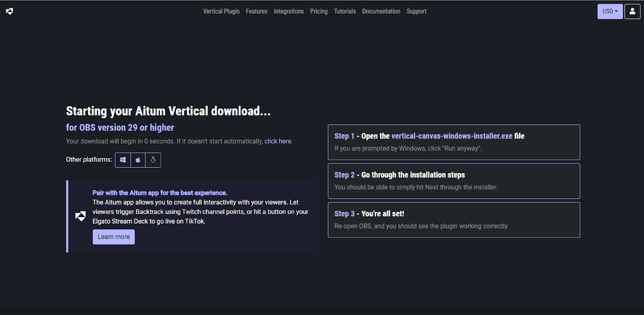Click 'Pair with the Aitum app' heading text
This screenshot has width=644, height=315.
[x=160, y=193]
